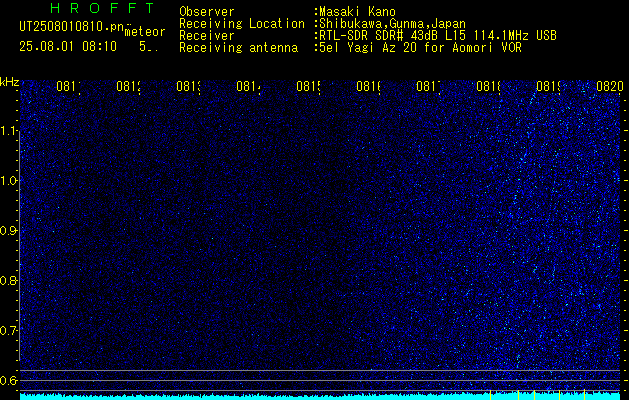Image resolution: width=629 pixels, height=400 pixels.
Task: Click the "Observer" field label
Action: (x=207, y=12)
